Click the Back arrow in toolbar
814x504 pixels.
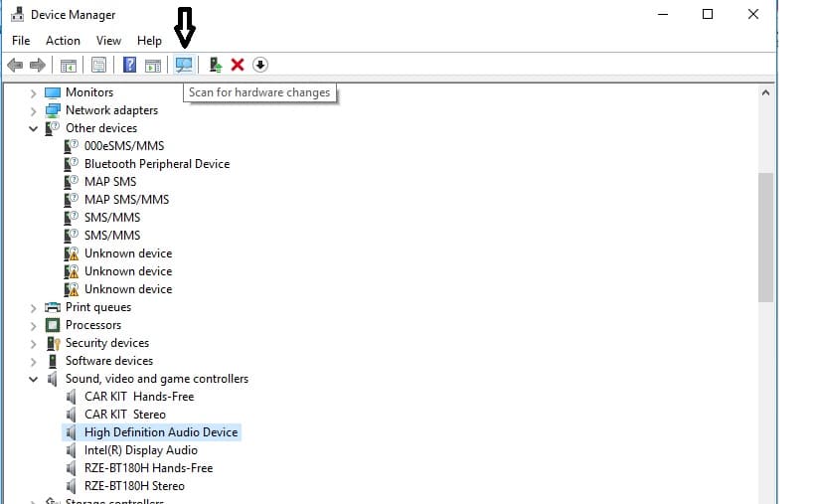coord(15,65)
